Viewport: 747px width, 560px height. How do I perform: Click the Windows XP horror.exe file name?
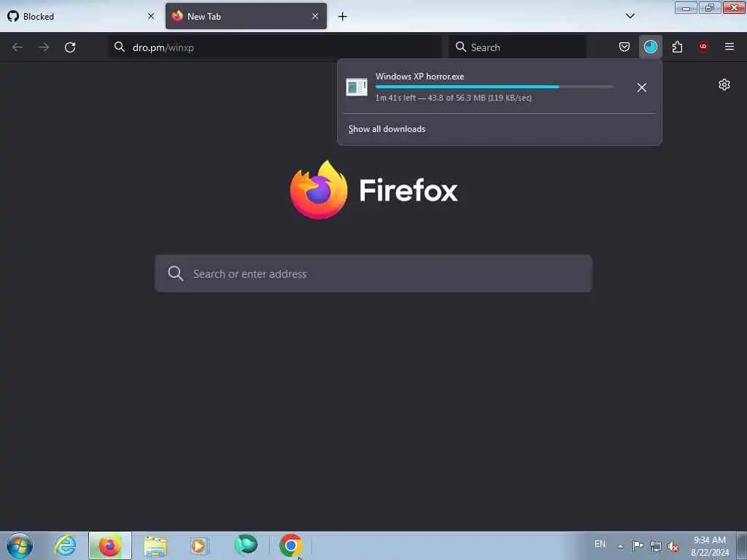pyautogui.click(x=419, y=77)
